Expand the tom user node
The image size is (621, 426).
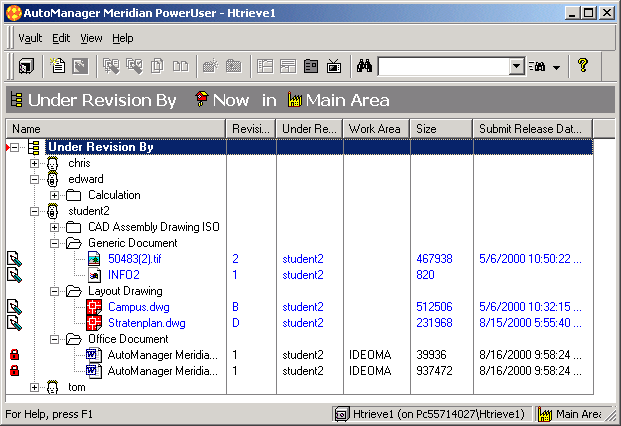click(34, 387)
